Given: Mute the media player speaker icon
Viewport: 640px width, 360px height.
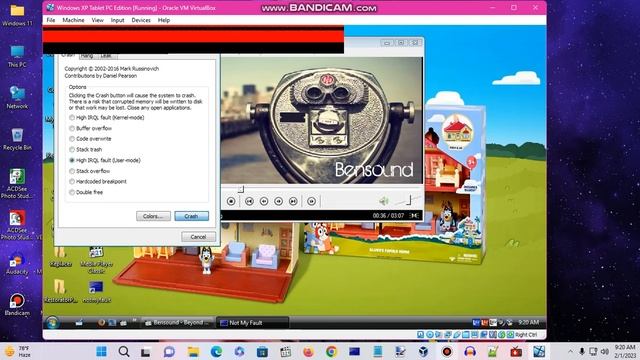Looking at the screenshot, I should click(x=383, y=201).
